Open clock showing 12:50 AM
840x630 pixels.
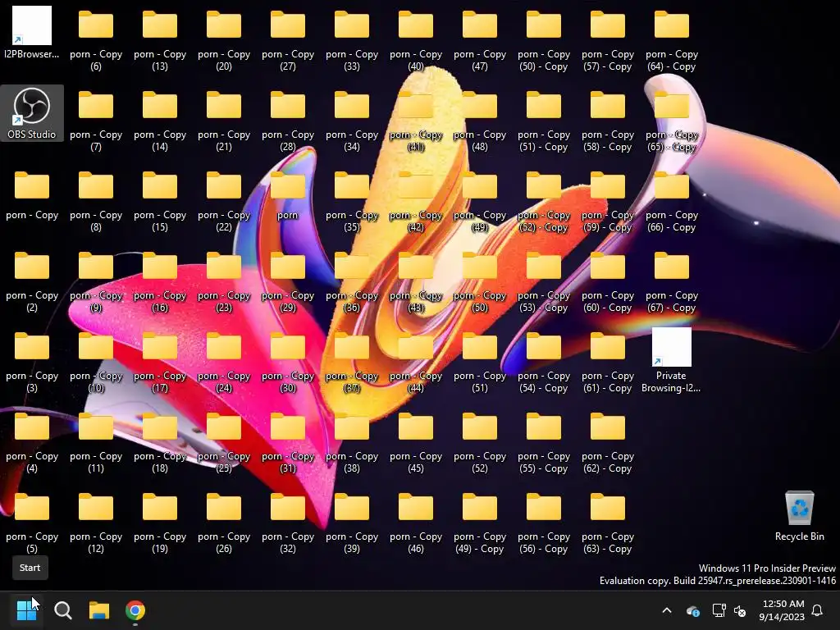[782, 610]
